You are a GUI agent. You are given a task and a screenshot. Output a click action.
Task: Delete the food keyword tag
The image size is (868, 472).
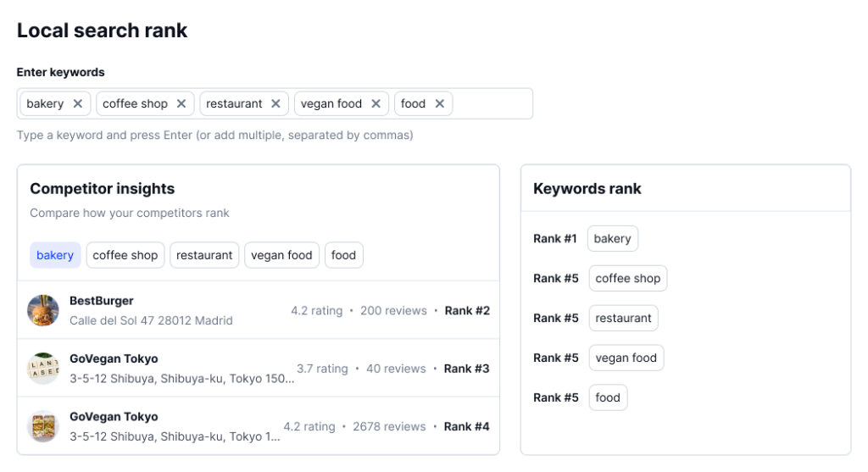click(x=439, y=103)
